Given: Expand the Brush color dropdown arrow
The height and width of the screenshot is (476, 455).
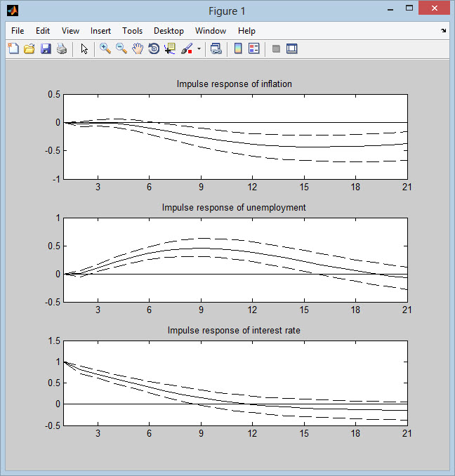Looking at the screenshot, I should [199, 48].
